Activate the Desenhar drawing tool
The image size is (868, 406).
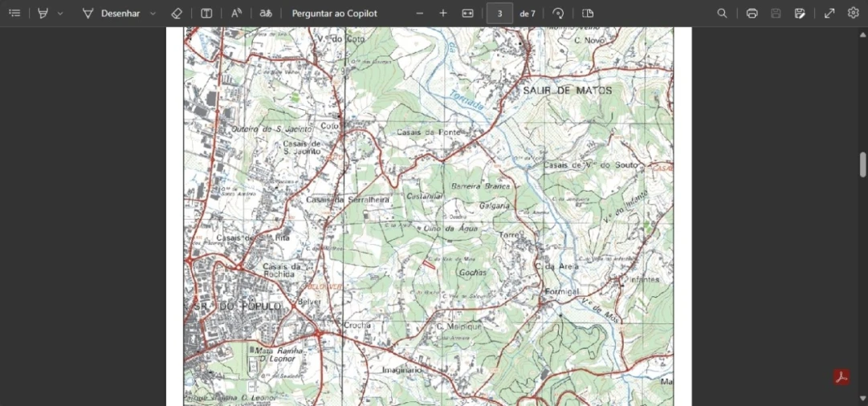(x=111, y=14)
